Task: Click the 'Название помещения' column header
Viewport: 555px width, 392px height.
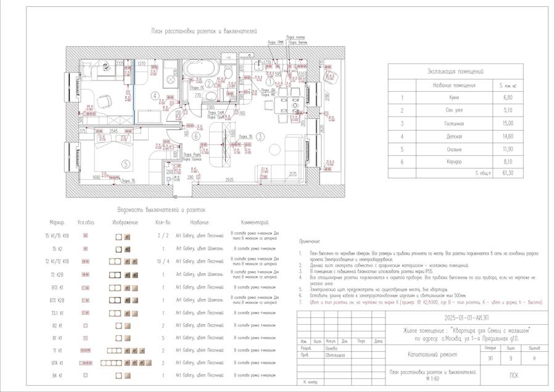Action: coord(454,85)
